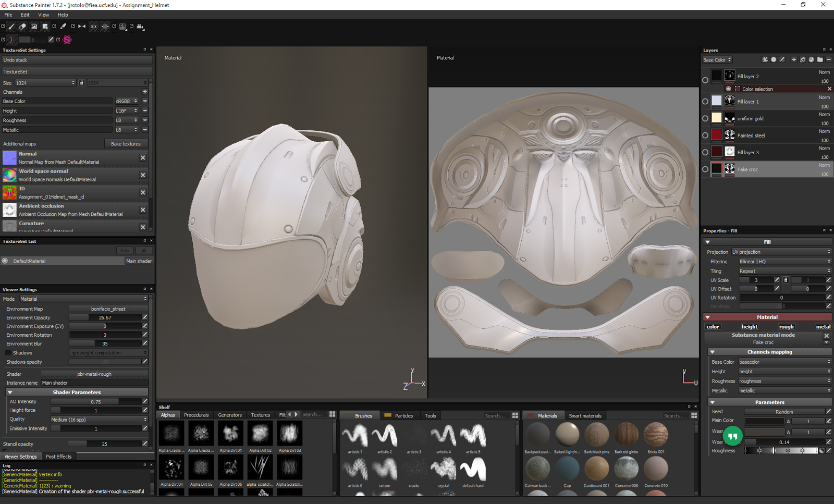Activate the Projection tool
This screenshot has height=504, width=834.
(x=34, y=27)
